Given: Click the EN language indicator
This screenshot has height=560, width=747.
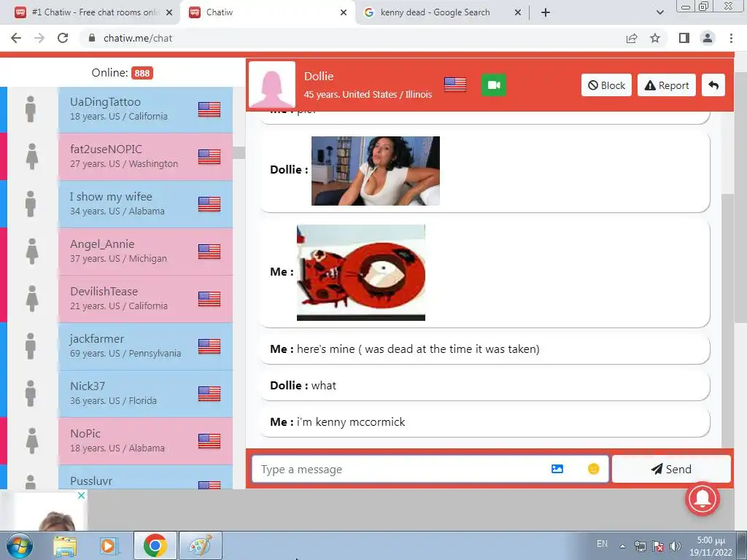Looking at the screenshot, I should (602, 544).
